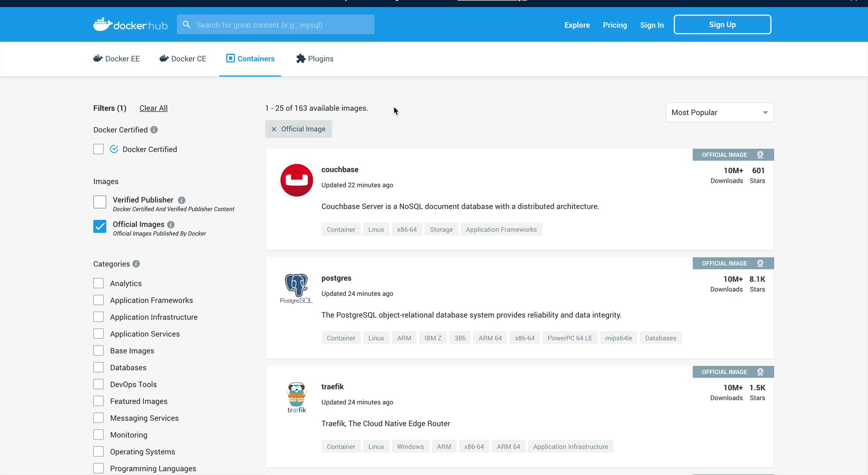Click the Verified Publisher info icon
The image size is (868, 475).
(x=182, y=200)
